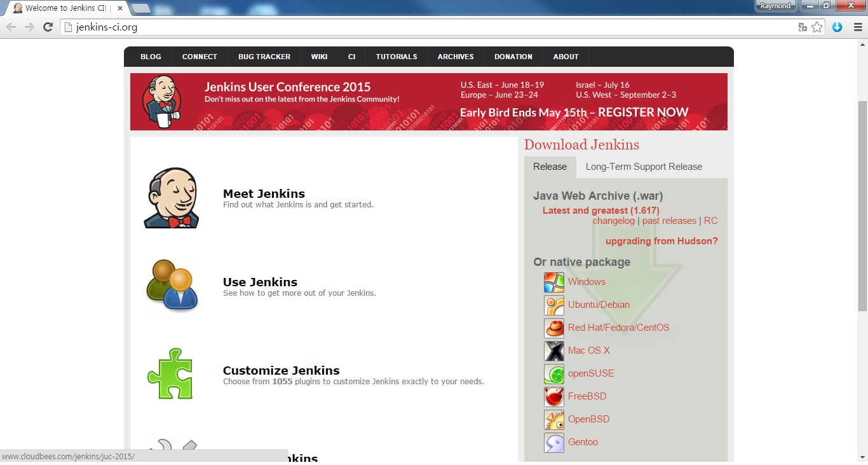Click the green puzzle piece plugin icon
This screenshot has width=868, height=465.
coord(170,374)
